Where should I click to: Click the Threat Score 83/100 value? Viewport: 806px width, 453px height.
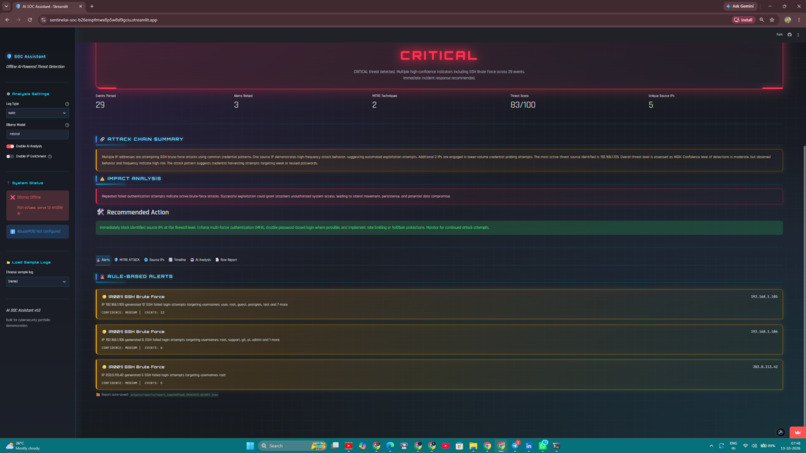[523, 105]
